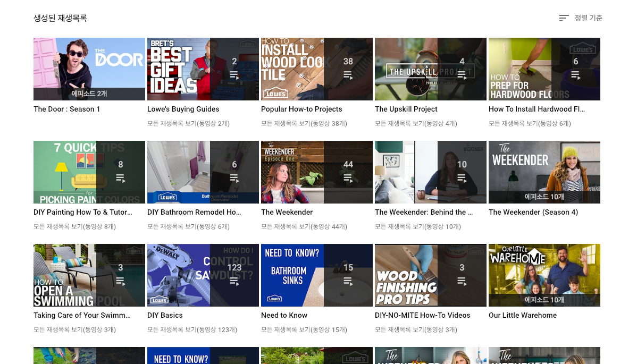Viewport: 637px width, 364px height.
Task: Open DIY Bathroom Remodel Ho... title
Action: [194, 212]
